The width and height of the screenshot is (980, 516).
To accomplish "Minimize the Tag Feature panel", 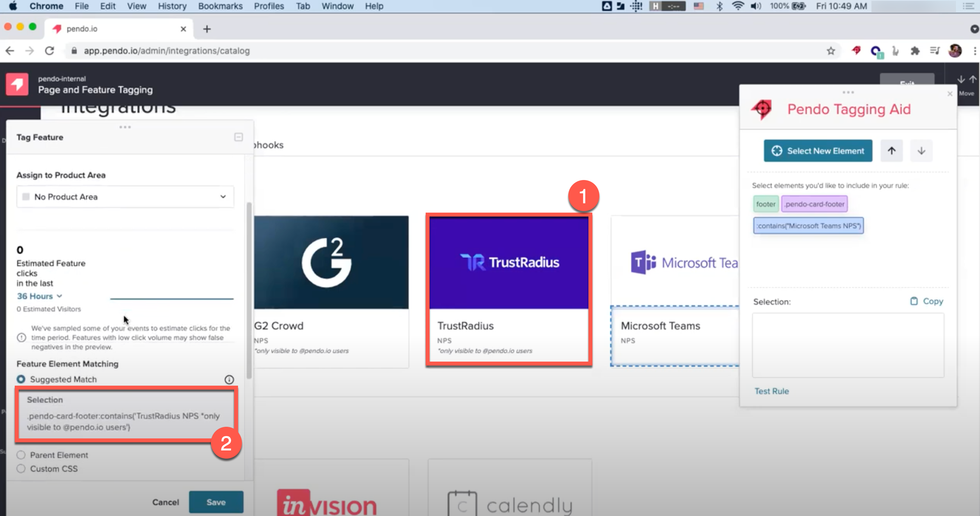I will tap(238, 137).
